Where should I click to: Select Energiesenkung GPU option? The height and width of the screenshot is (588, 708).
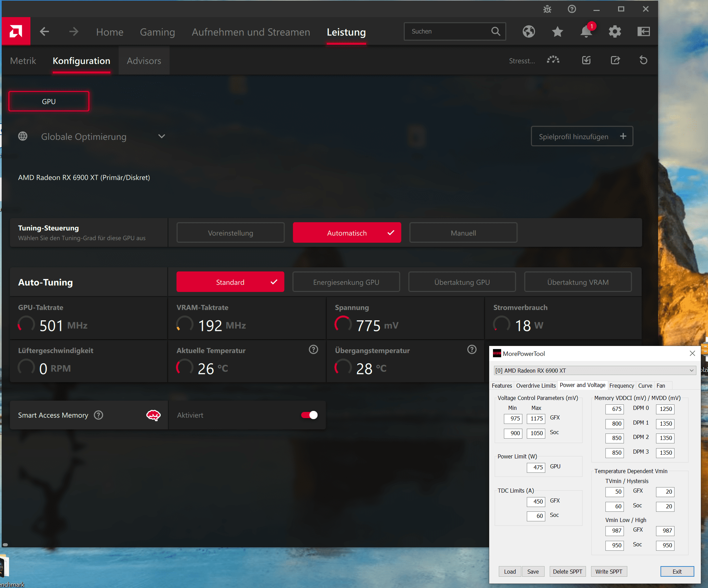346,282
